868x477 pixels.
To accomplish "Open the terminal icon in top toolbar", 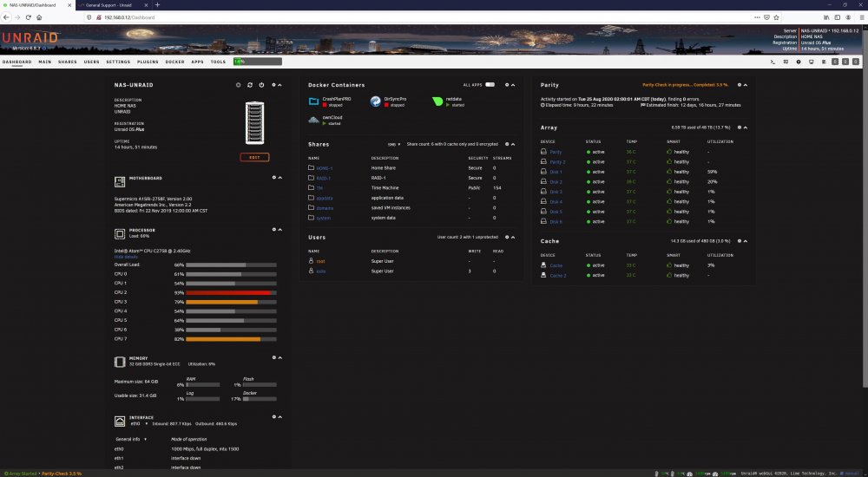I will coord(773,62).
